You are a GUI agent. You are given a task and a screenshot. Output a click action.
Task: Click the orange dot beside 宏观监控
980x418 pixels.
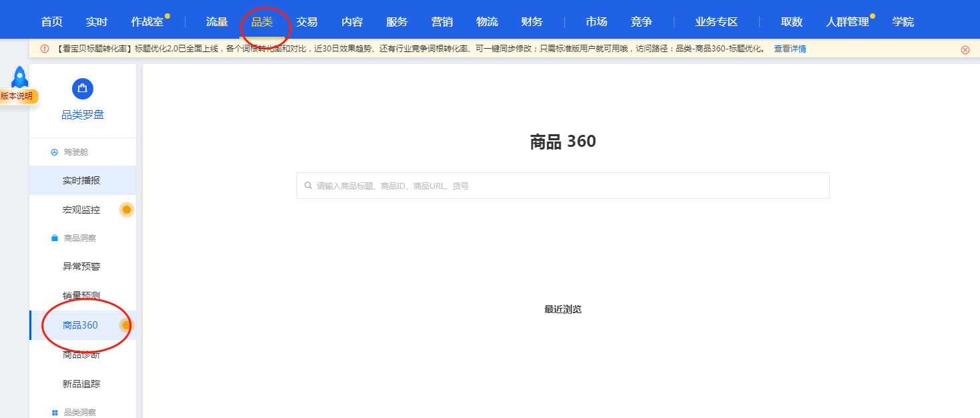click(x=126, y=210)
